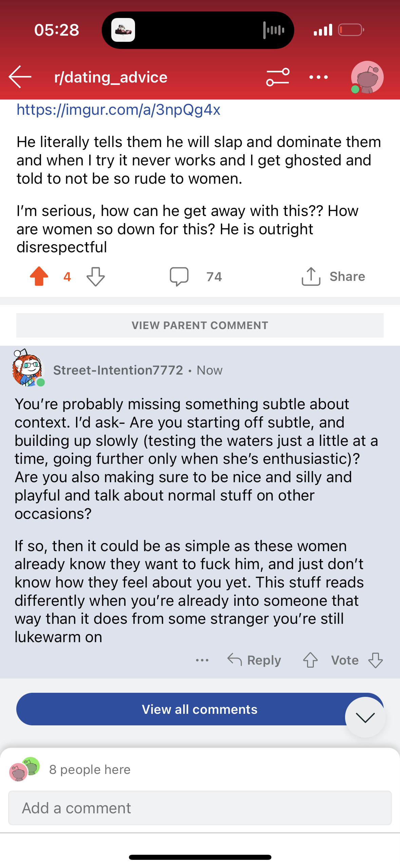Open the comment's three-dot options
The image size is (400, 868).
pos(202,660)
